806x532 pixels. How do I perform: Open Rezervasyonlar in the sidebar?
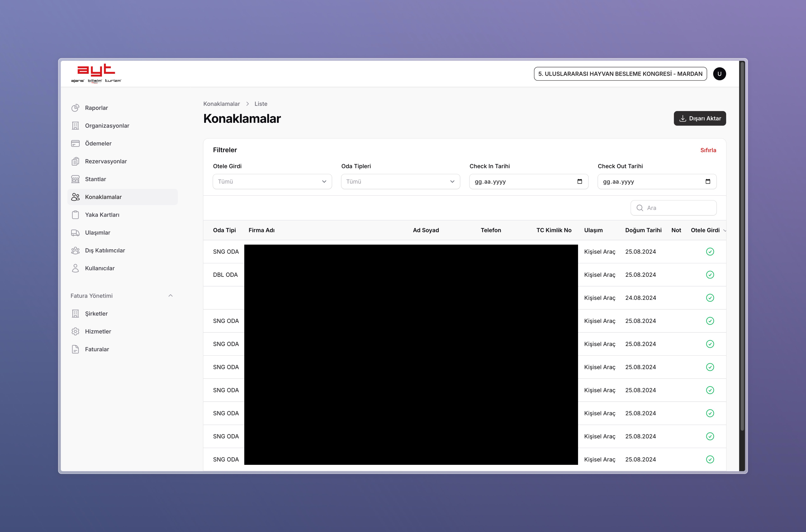pos(106,161)
